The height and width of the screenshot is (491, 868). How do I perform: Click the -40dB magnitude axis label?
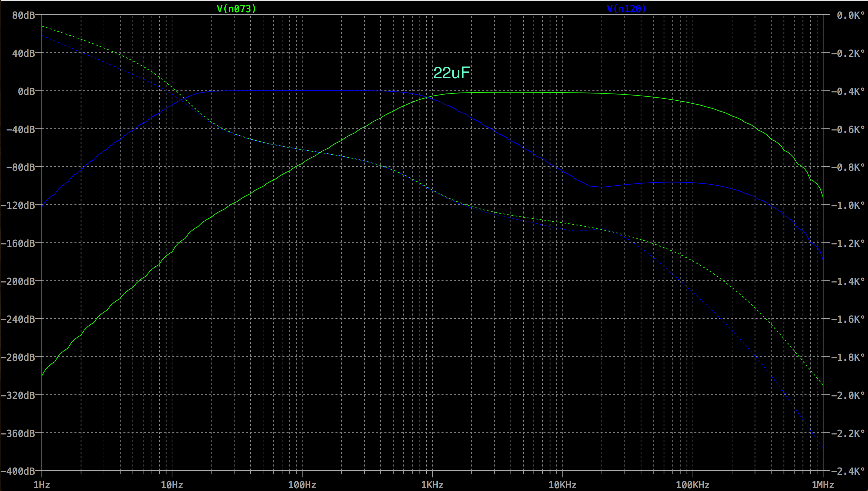[x=21, y=129]
